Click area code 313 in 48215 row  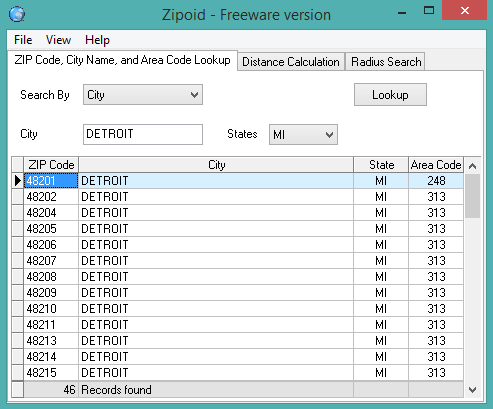(436, 373)
